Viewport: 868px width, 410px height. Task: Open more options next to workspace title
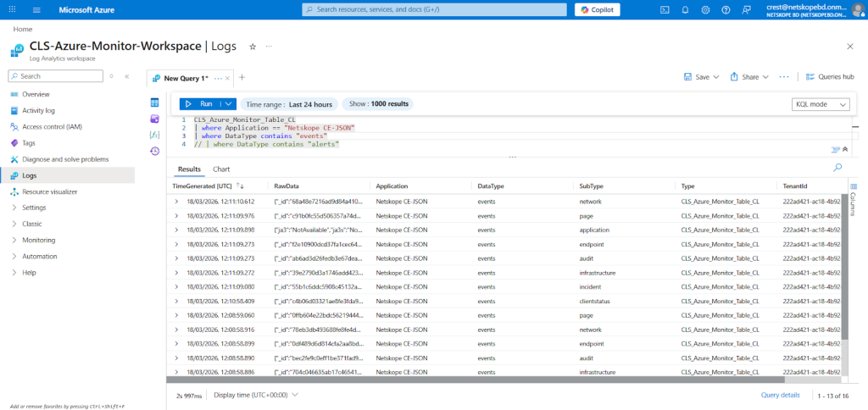point(269,47)
